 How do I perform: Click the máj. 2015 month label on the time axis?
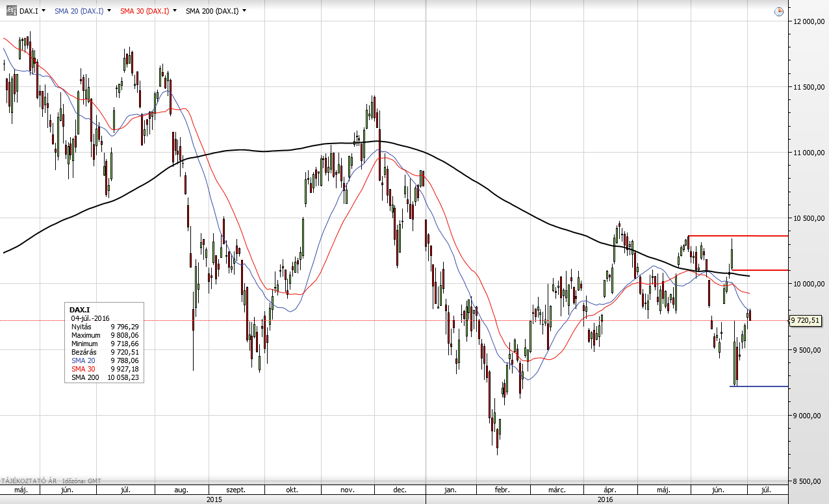pos(20,490)
